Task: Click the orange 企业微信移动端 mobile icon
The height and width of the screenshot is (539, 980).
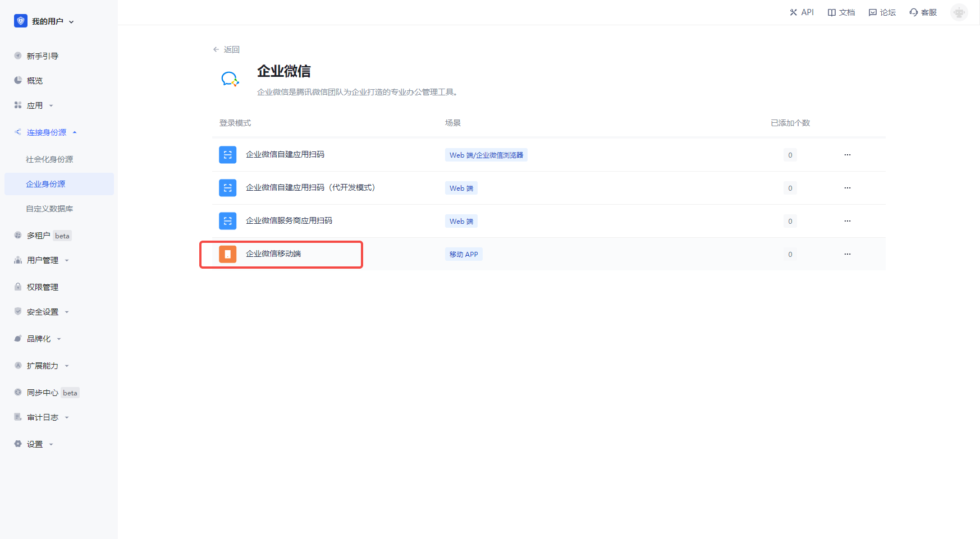Action: point(227,254)
